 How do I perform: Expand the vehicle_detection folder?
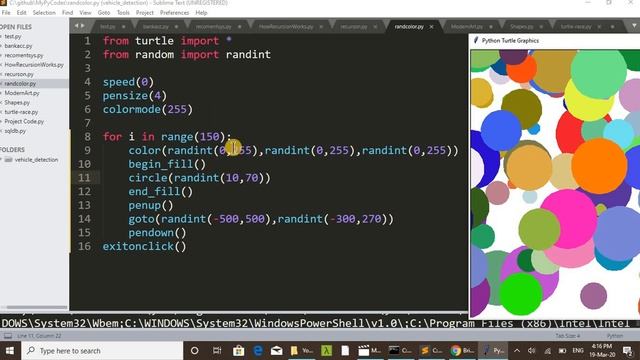(36, 160)
